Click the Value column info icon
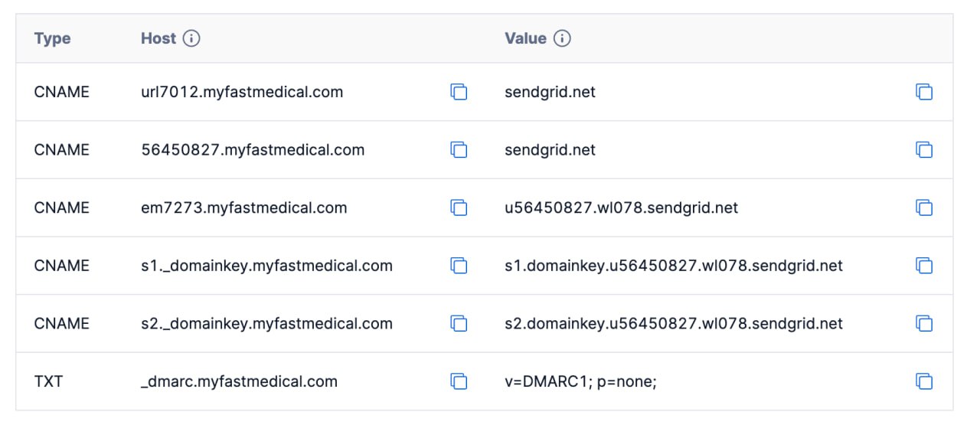The height and width of the screenshot is (425, 980). (x=562, y=38)
